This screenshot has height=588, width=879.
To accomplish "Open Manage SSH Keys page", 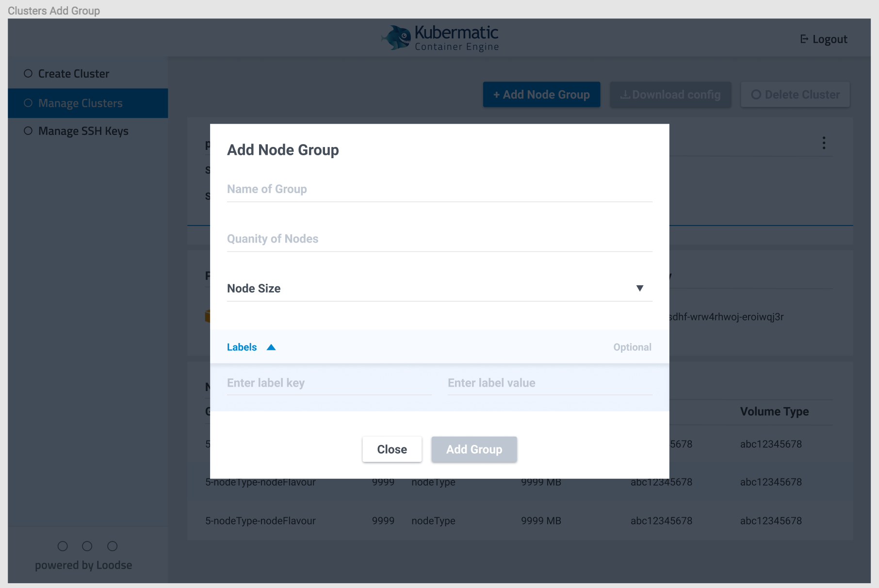I will click(88, 131).
